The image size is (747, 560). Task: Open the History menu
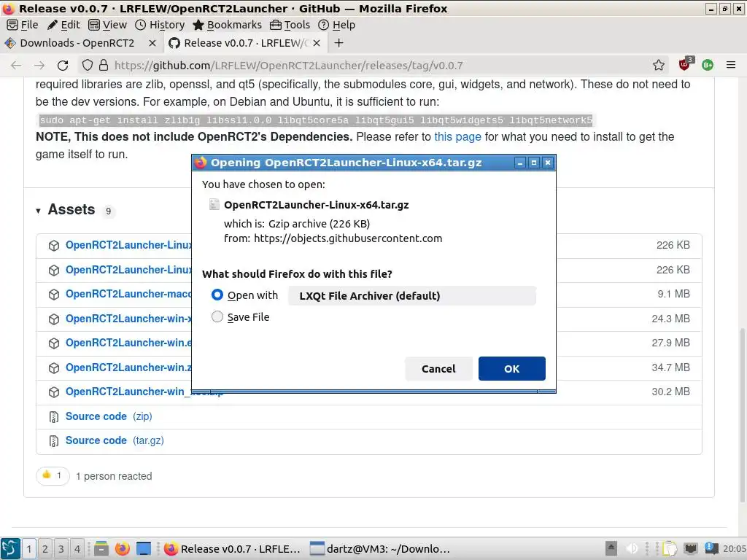point(160,25)
